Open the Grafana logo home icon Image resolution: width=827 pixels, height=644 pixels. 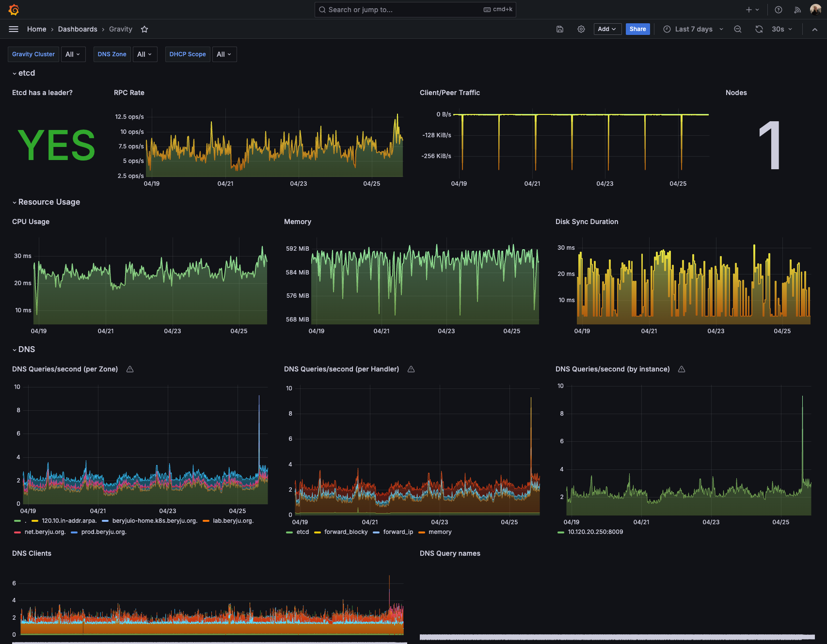[x=14, y=10]
